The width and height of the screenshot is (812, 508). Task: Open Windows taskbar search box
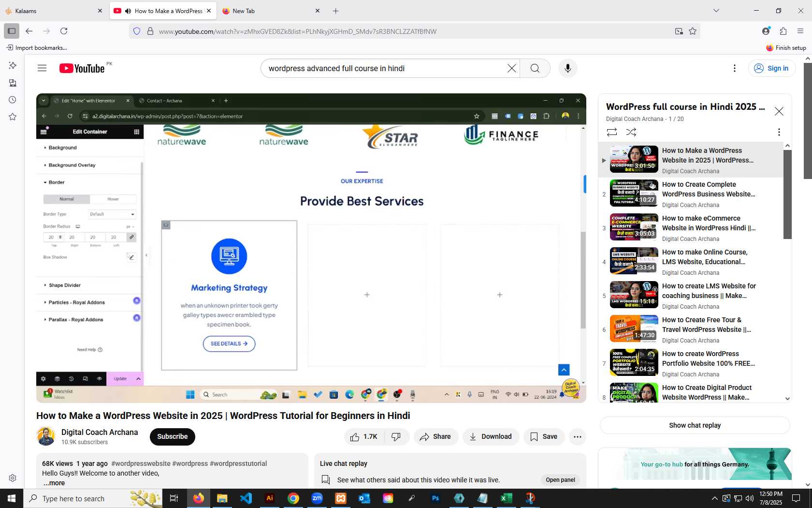(93, 498)
